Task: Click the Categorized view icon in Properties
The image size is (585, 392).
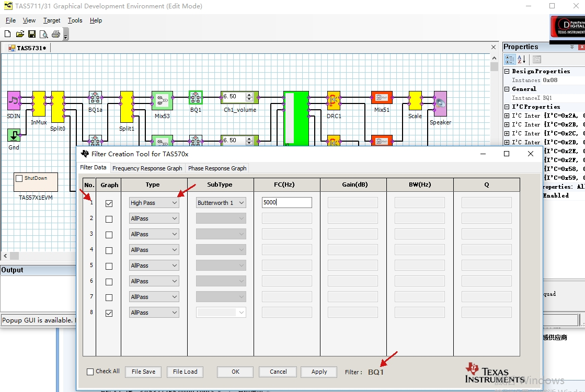Action: (x=510, y=59)
